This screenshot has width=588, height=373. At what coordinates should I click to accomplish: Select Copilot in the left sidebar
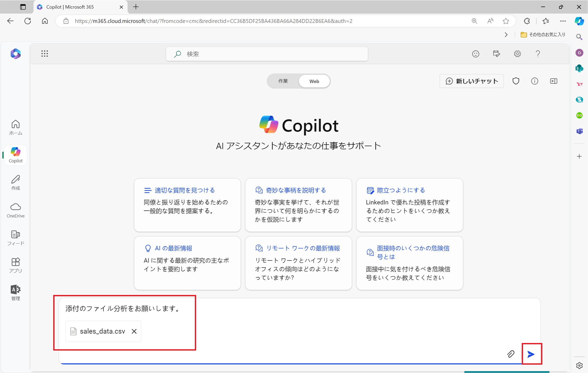coord(16,155)
